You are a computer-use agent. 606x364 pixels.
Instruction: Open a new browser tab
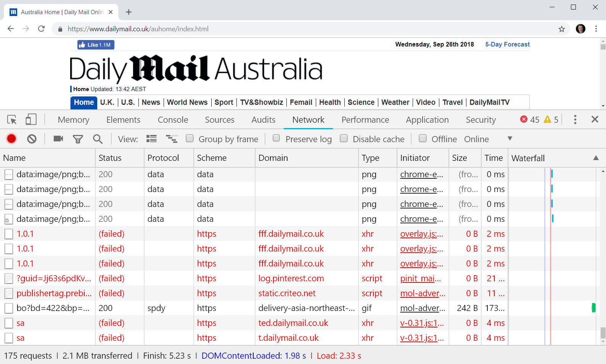[x=129, y=12]
